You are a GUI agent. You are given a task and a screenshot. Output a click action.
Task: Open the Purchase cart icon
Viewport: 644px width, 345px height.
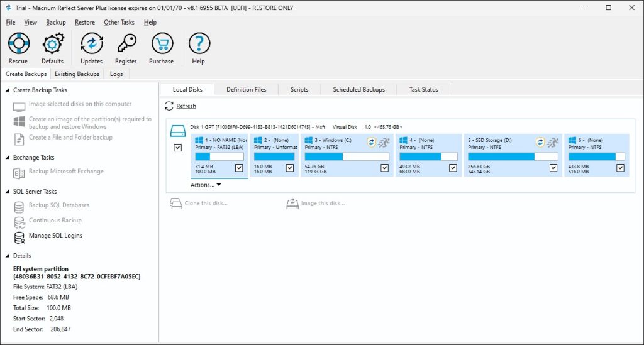coord(162,43)
